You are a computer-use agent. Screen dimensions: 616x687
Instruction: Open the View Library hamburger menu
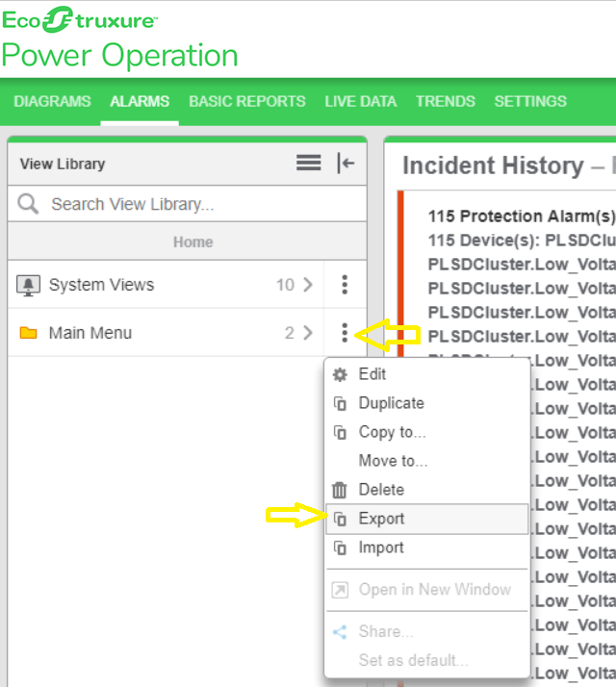[x=309, y=164]
